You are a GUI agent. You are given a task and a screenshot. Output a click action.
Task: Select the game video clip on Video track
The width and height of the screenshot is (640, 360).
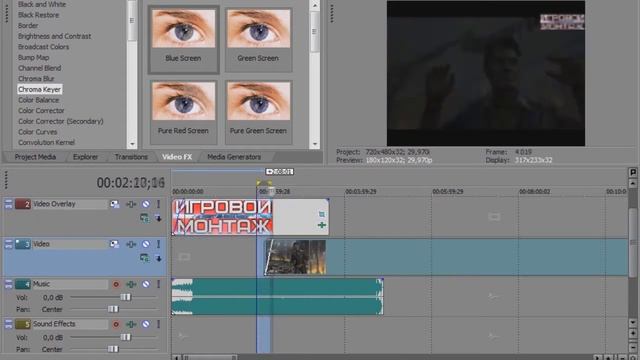click(446, 258)
